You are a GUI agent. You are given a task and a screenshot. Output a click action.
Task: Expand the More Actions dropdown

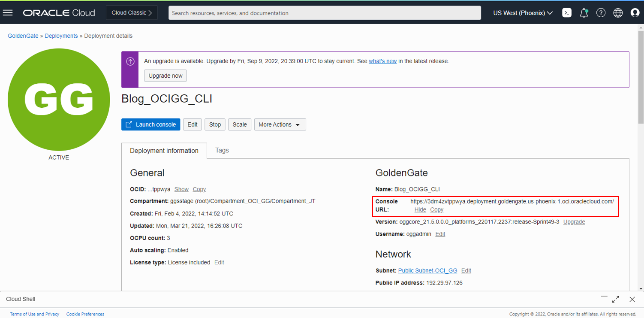[x=280, y=124]
